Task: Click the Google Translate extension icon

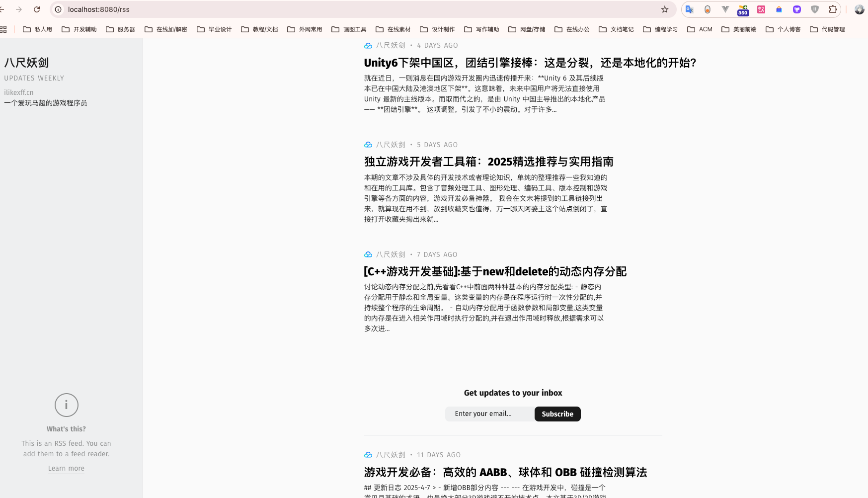Action: (689, 9)
